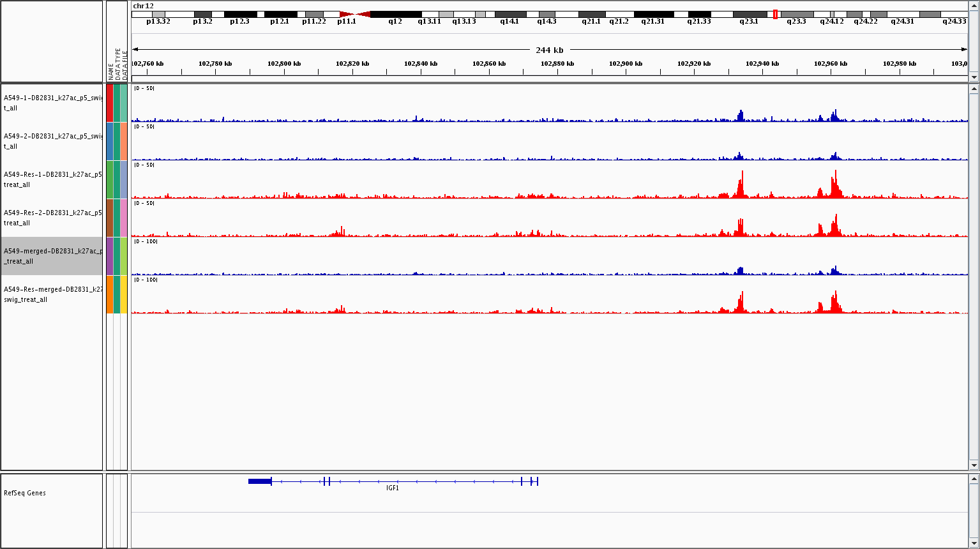Click the p12.3 cytoband on chromosome ideogram
The height and width of the screenshot is (549, 980).
tap(240, 14)
